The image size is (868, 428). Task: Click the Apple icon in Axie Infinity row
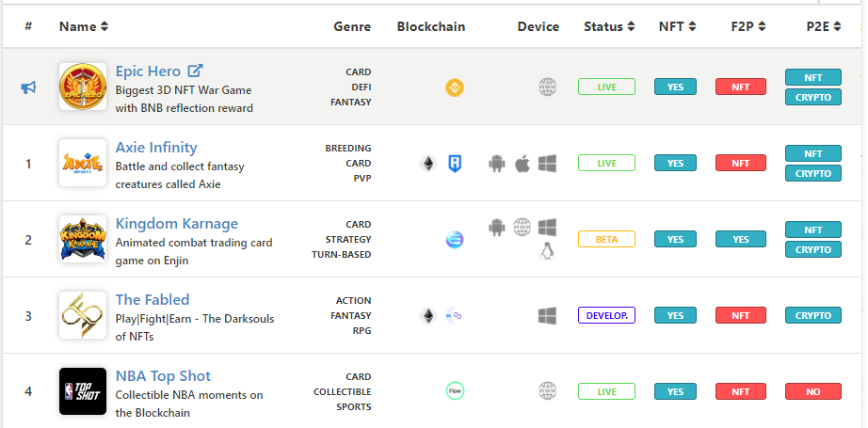[x=522, y=163]
